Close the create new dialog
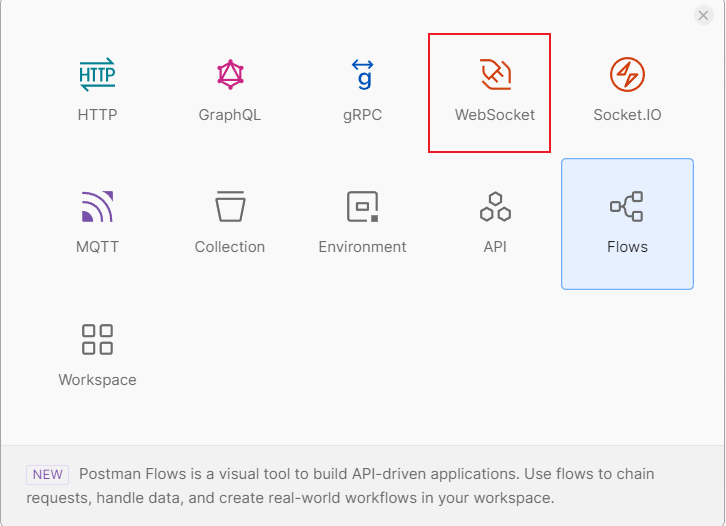 click(x=703, y=15)
